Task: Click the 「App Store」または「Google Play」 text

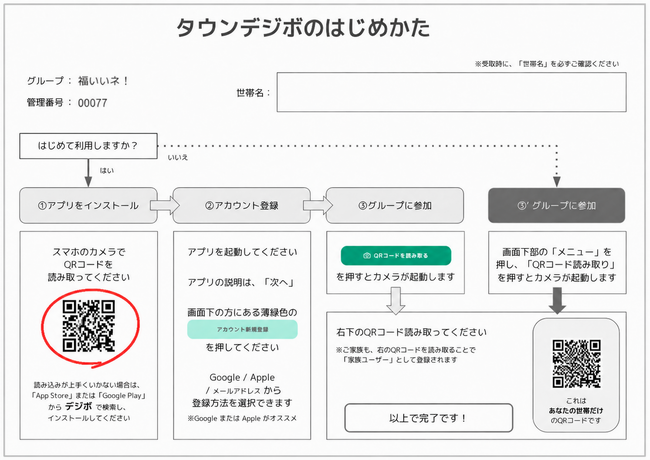Action: (x=89, y=396)
